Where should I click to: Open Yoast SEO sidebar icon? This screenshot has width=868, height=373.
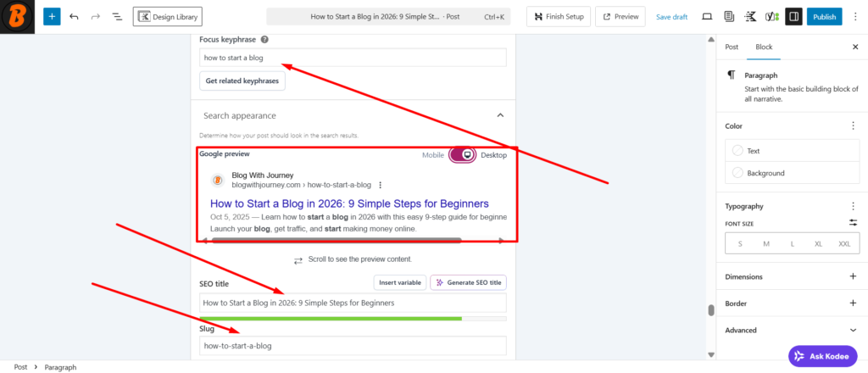click(x=772, y=17)
